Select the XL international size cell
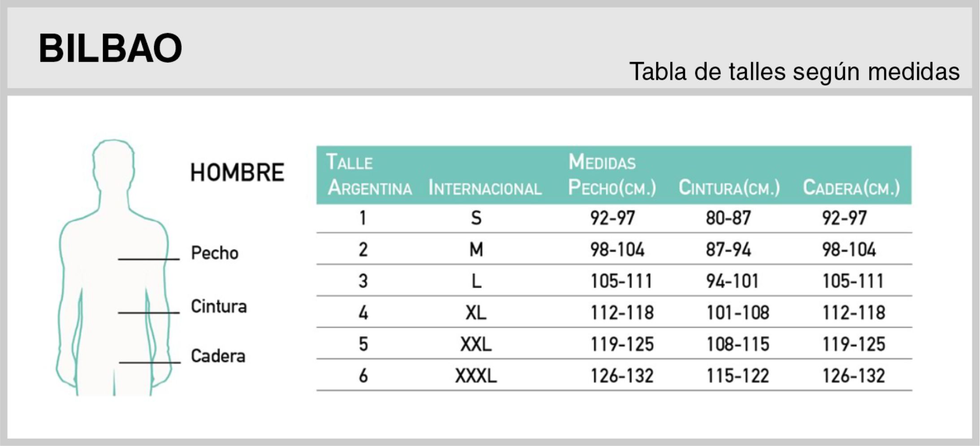The width and height of the screenshot is (980, 446). tap(476, 313)
